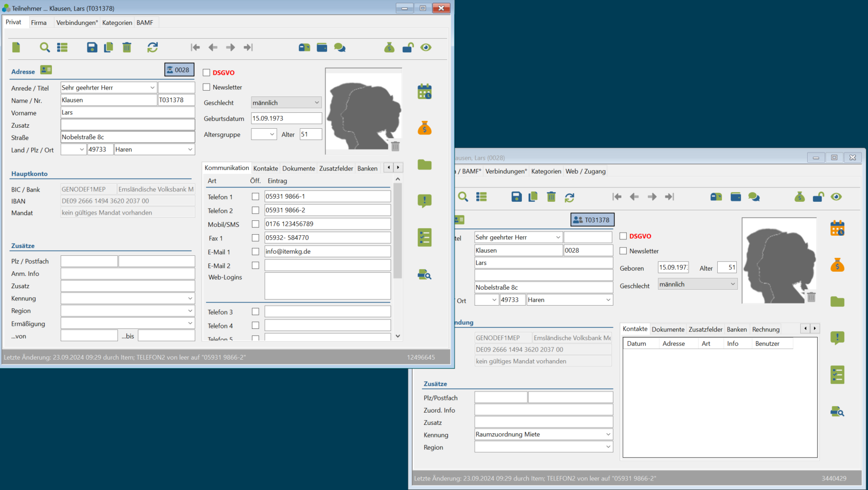Open calendar sidebar icon in back window
This screenshot has height=490, width=868.
(x=837, y=228)
